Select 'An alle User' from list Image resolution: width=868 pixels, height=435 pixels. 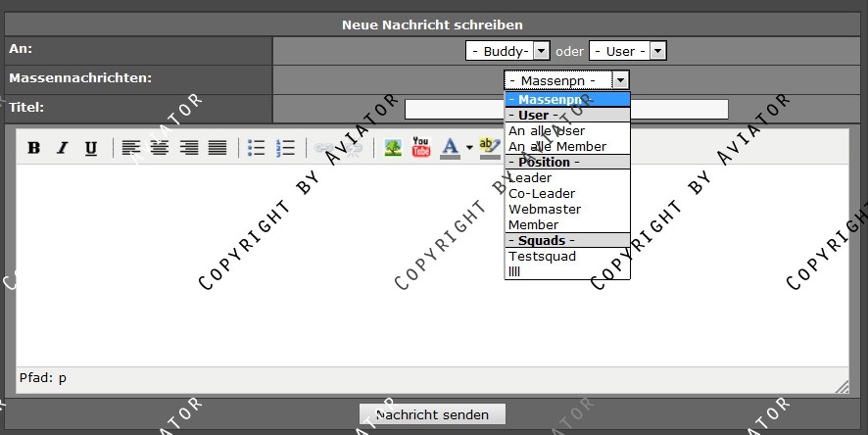[x=547, y=130]
